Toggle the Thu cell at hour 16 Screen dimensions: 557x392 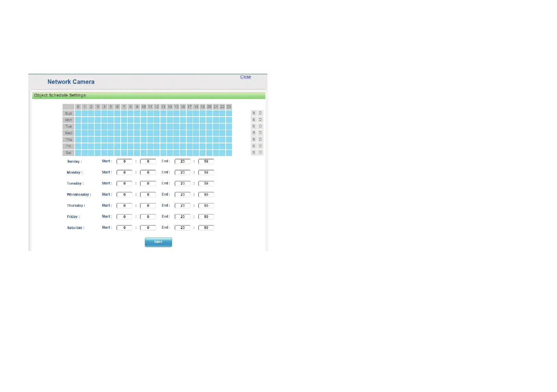[183, 139]
